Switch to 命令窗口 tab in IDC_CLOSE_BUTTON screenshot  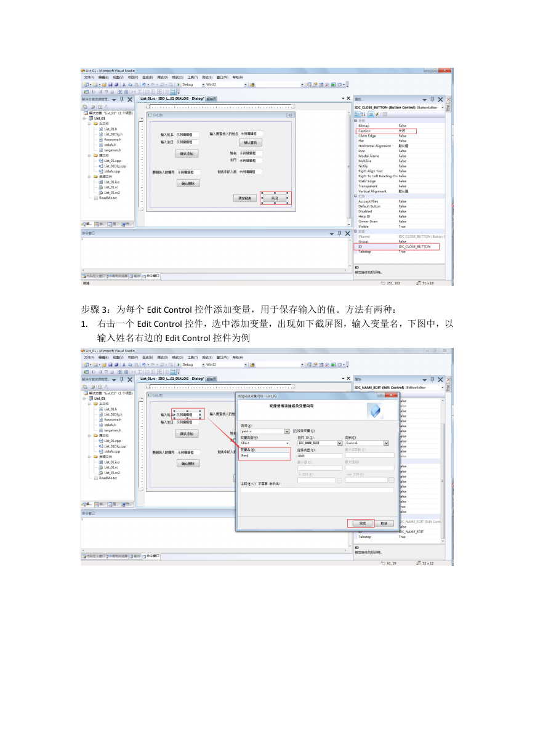(151, 276)
